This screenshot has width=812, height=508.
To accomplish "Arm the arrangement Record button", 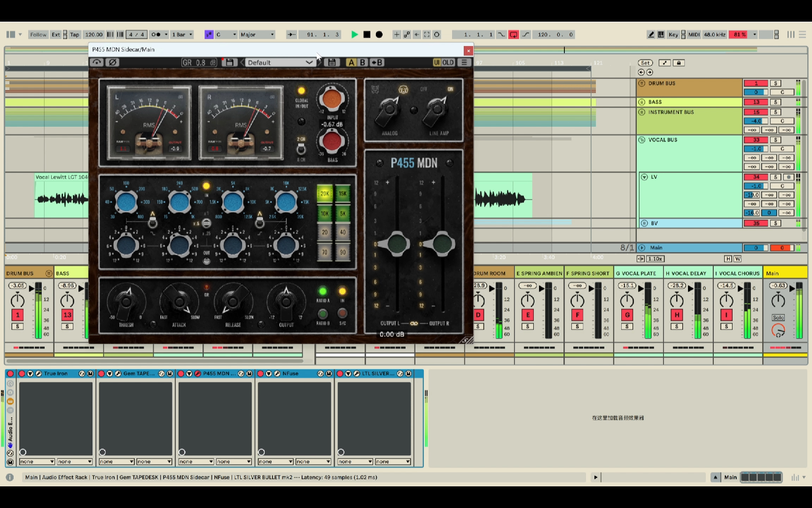I will coord(379,34).
